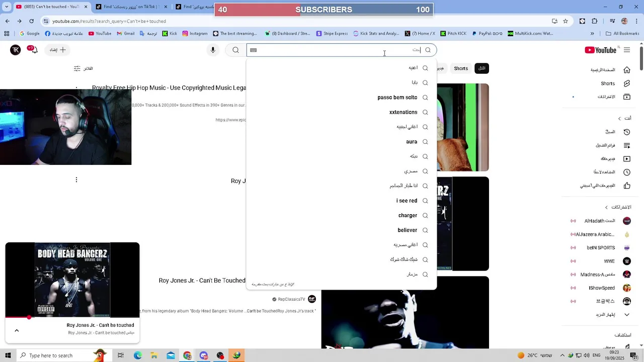Image resolution: width=644 pixels, height=362 pixels.
Task: Choose the 'xxtenations' search suggestion
Action: pos(342,112)
